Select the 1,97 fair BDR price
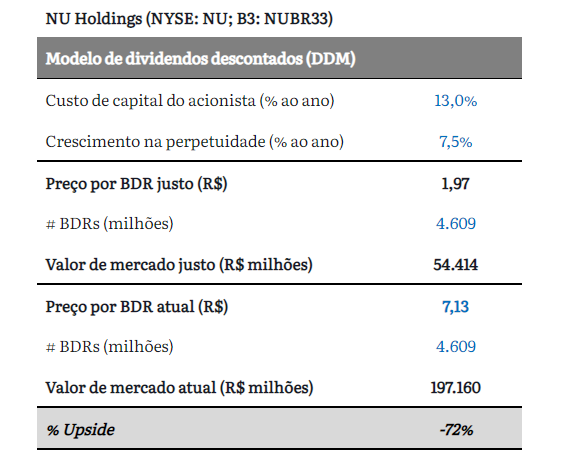 tap(456, 184)
